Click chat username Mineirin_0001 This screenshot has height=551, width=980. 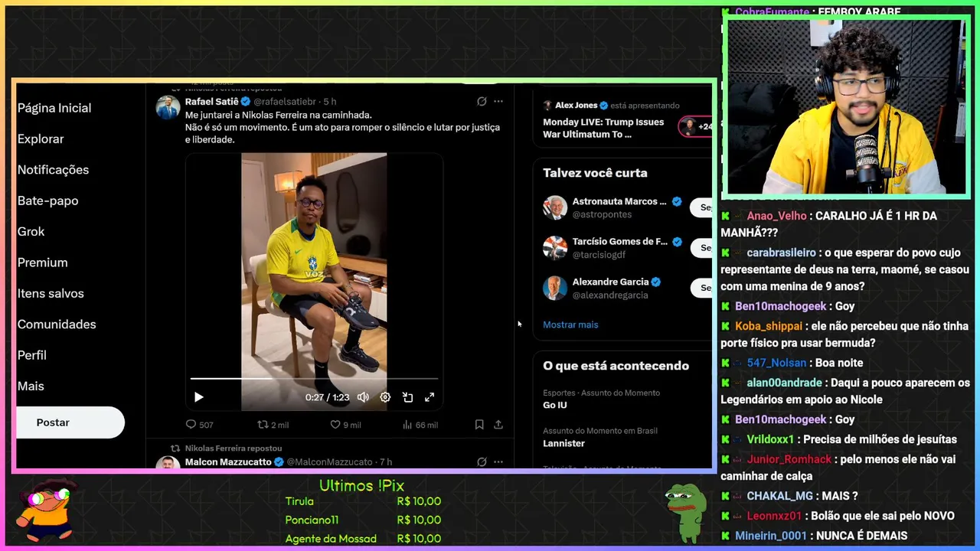click(771, 536)
